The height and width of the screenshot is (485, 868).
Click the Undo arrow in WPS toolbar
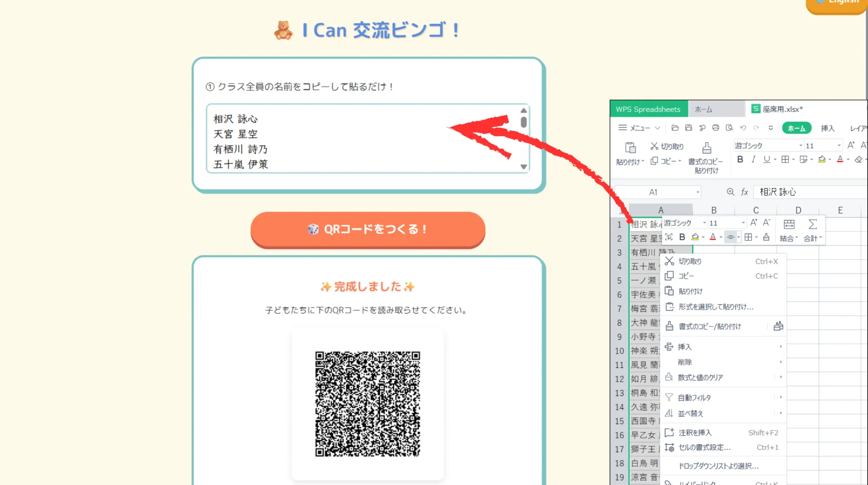(x=743, y=128)
